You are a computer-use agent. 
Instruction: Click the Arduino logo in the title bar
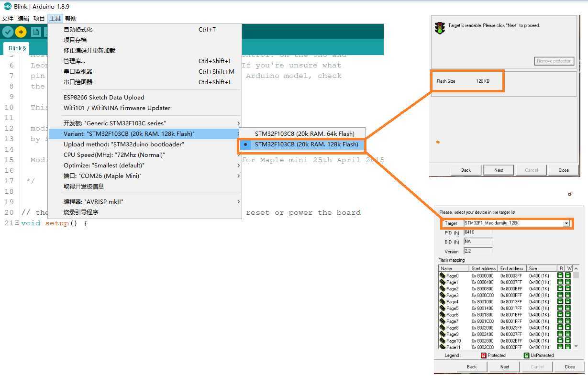(7, 6)
